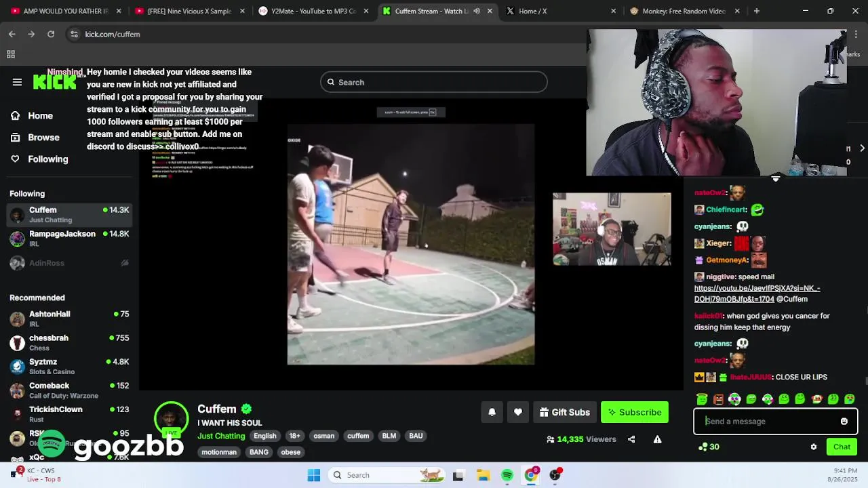
Task: Reload the kick.com page
Action: [51, 34]
